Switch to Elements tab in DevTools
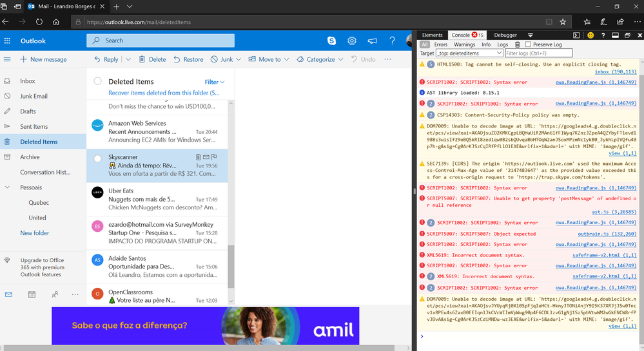 point(432,35)
